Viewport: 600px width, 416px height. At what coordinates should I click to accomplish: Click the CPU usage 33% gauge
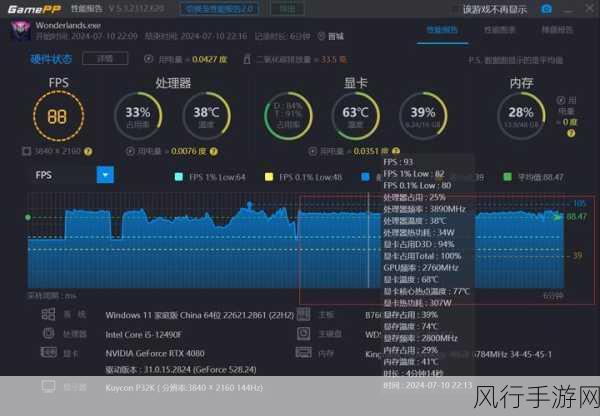coord(138,116)
